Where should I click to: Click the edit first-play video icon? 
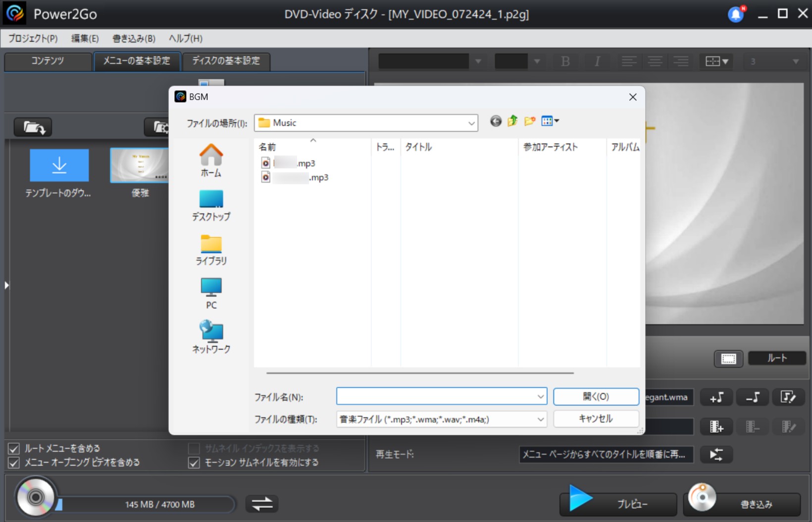click(x=788, y=426)
